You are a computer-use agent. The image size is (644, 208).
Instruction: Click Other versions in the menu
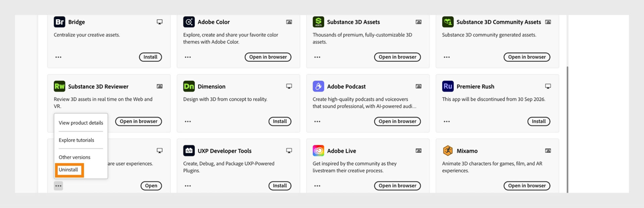74,157
